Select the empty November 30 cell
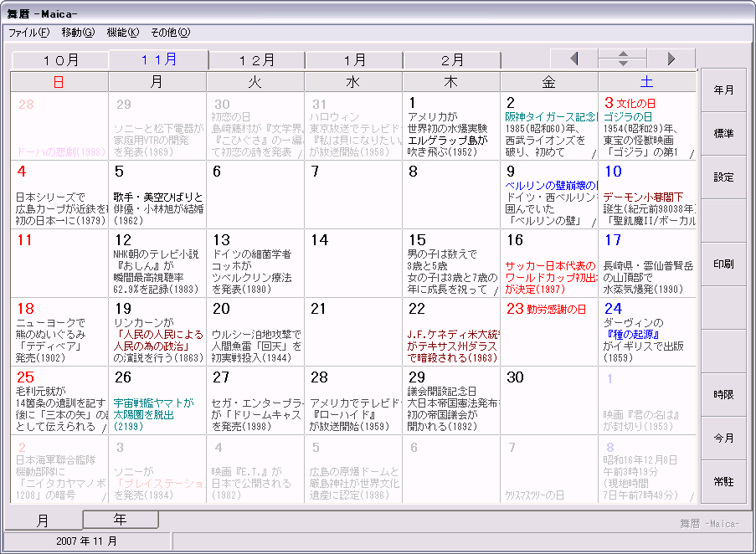The width and height of the screenshot is (756, 554). pyautogui.click(x=548, y=401)
